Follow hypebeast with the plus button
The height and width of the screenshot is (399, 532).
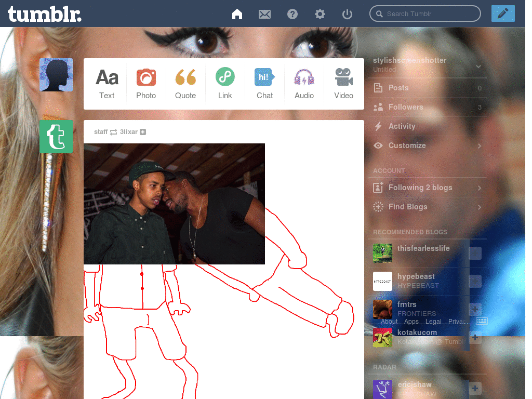(475, 281)
